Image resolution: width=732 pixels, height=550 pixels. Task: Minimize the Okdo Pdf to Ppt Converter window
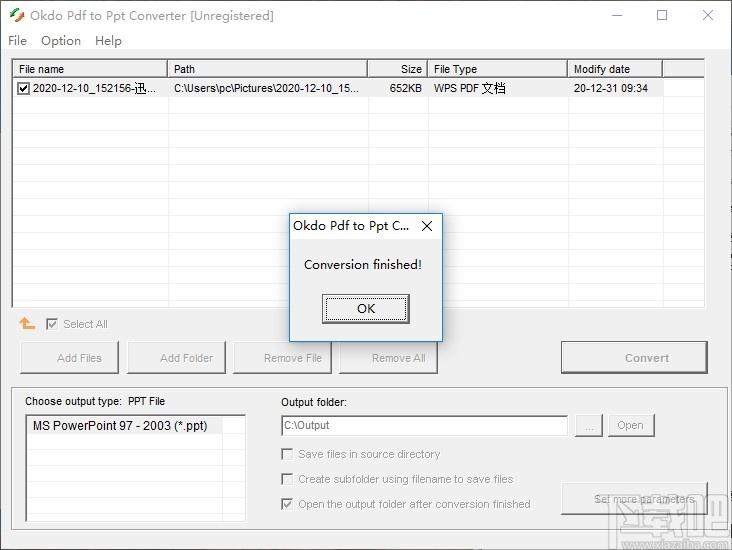pyautogui.click(x=617, y=15)
